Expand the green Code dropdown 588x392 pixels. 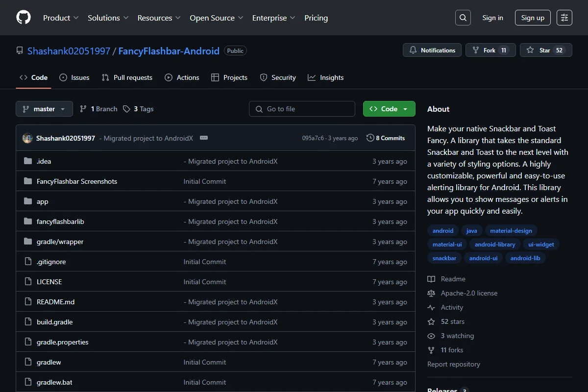click(x=389, y=109)
